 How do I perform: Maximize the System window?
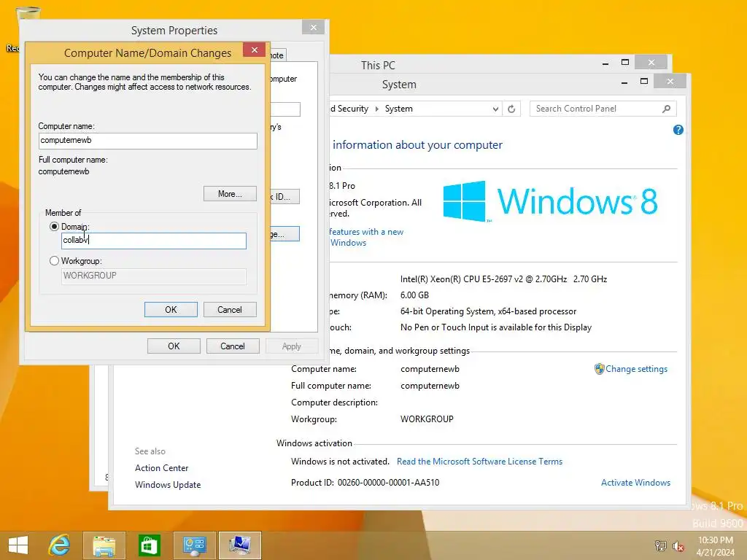tap(644, 82)
